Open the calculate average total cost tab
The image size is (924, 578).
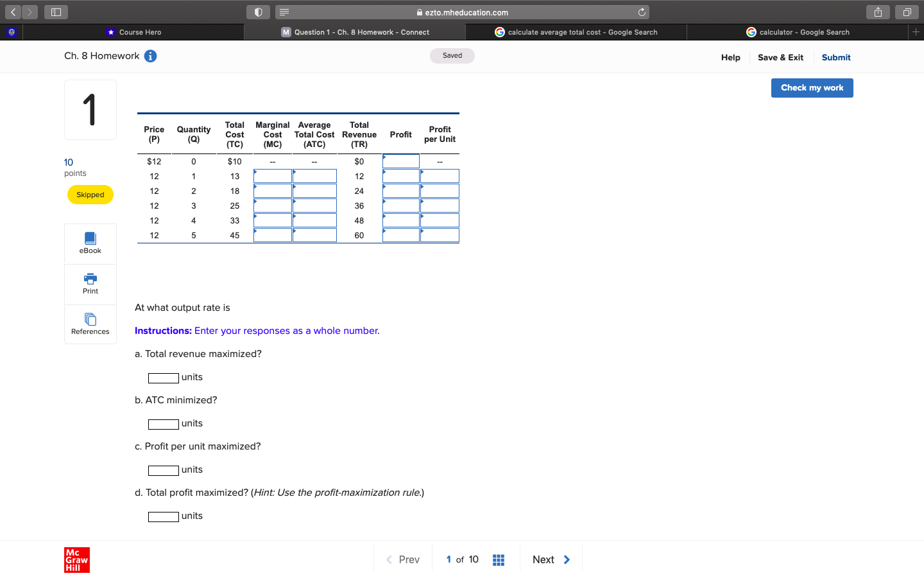(576, 31)
